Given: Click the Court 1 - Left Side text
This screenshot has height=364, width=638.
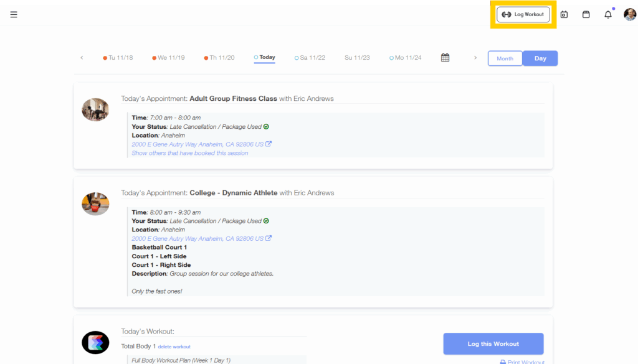Looking at the screenshot, I should coord(159,256).
